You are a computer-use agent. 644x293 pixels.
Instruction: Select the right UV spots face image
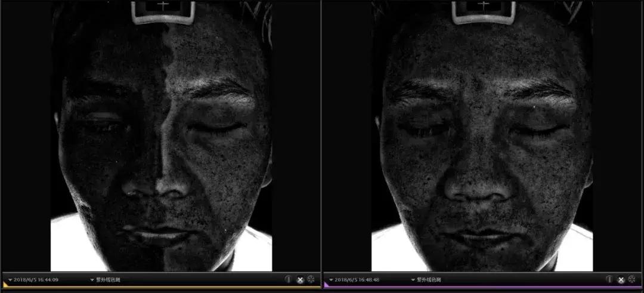pos(482,137)
